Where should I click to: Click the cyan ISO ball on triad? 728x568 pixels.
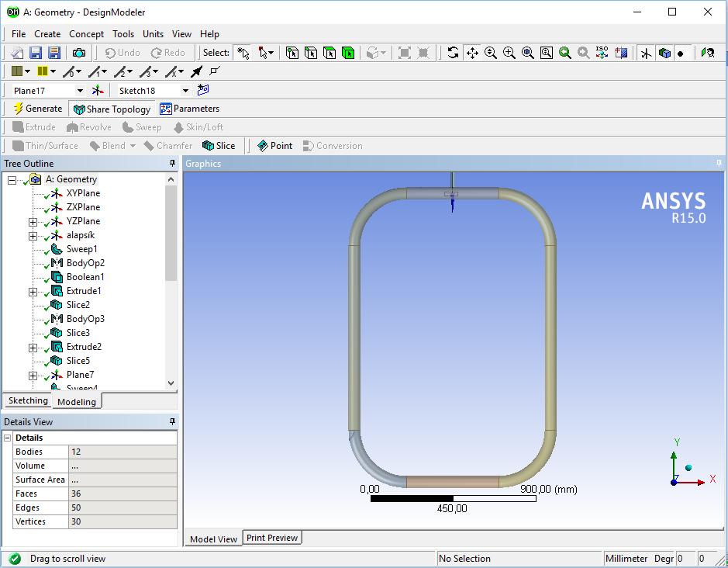(x=688, y=467)
